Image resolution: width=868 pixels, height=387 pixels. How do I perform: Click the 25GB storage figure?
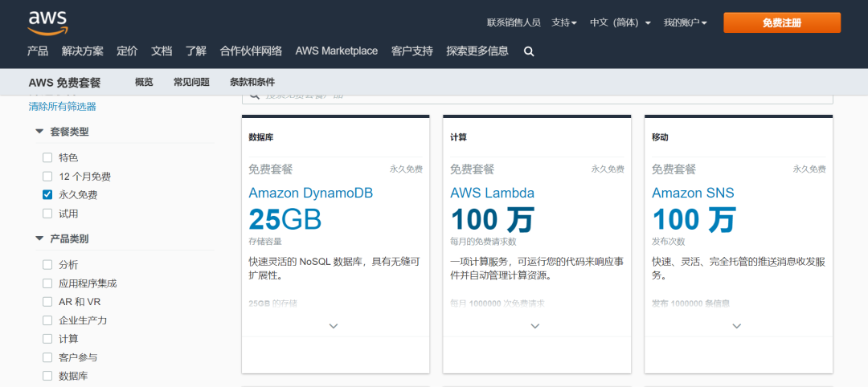pyautogui.click(x=285, y=219)
